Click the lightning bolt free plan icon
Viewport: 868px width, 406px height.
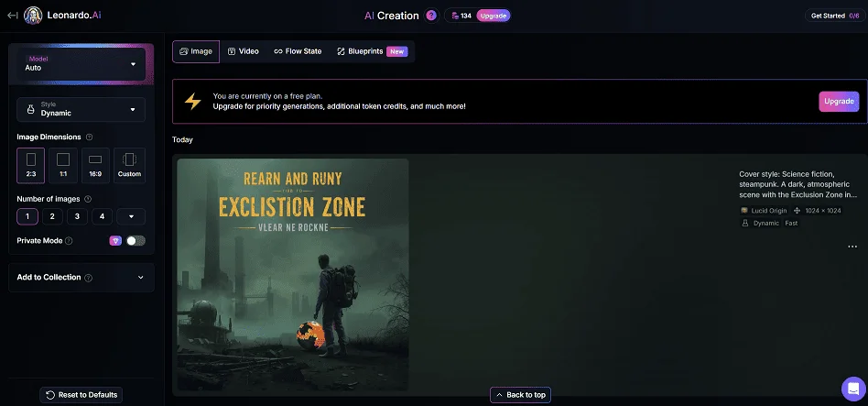[192, 101]
